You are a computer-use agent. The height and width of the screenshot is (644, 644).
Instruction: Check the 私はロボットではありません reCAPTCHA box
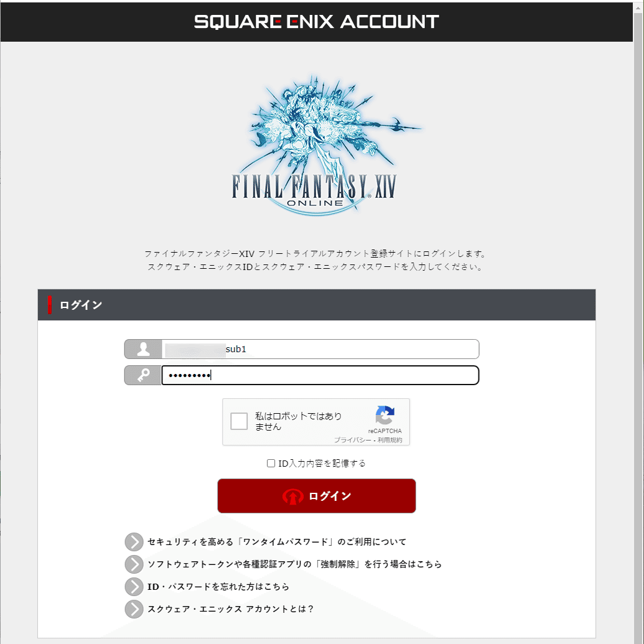coord(239,421)
